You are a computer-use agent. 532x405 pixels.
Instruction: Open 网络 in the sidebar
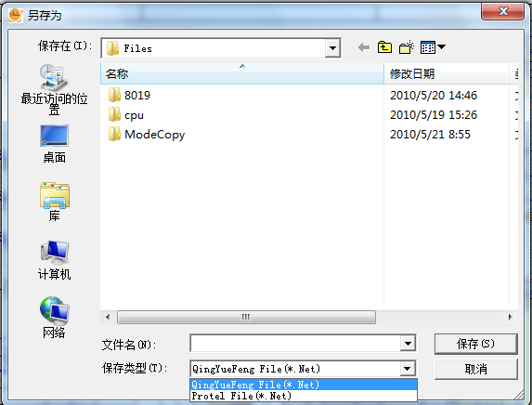tap(54, 318)
